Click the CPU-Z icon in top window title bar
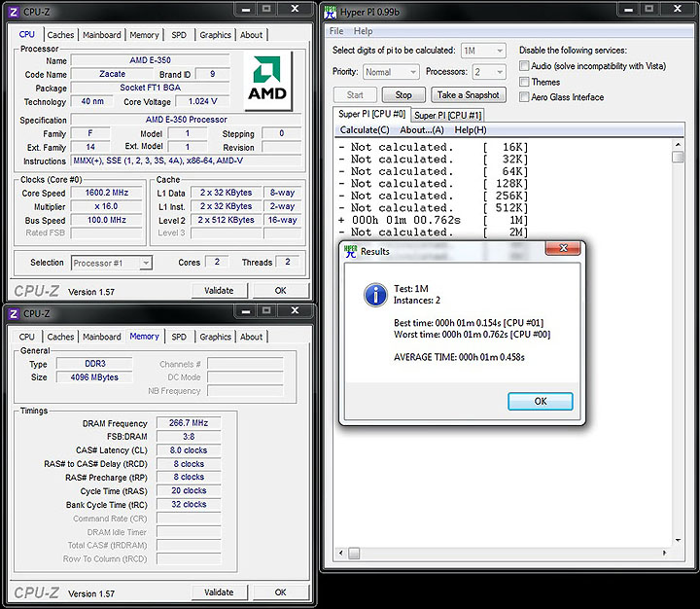The image size is (700, 609). [14, 12]
